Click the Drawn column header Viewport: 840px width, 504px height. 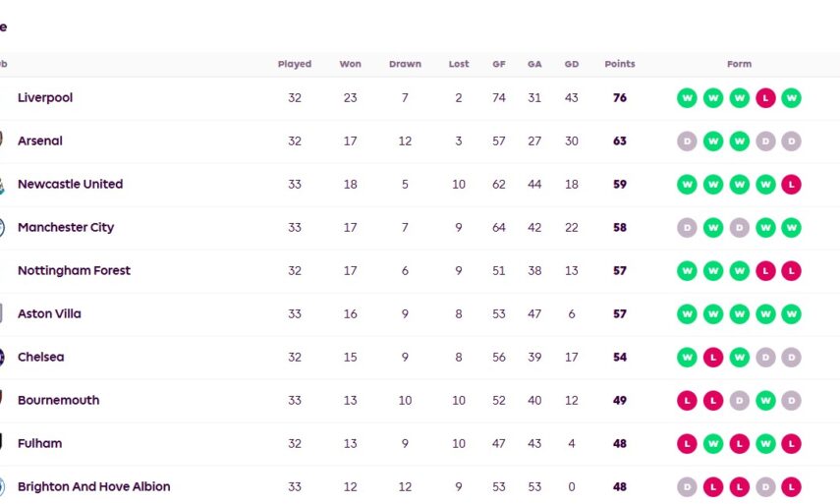pos(405,65)
